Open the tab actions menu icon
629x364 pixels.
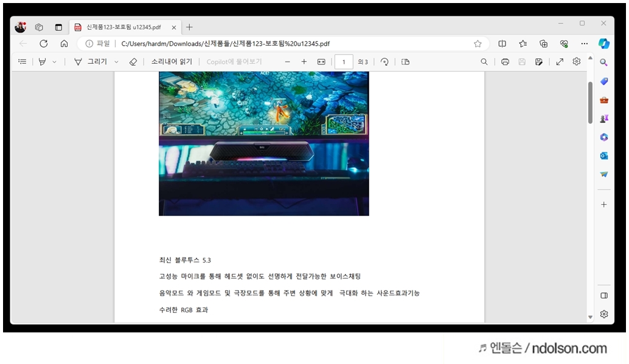(58, 27)
